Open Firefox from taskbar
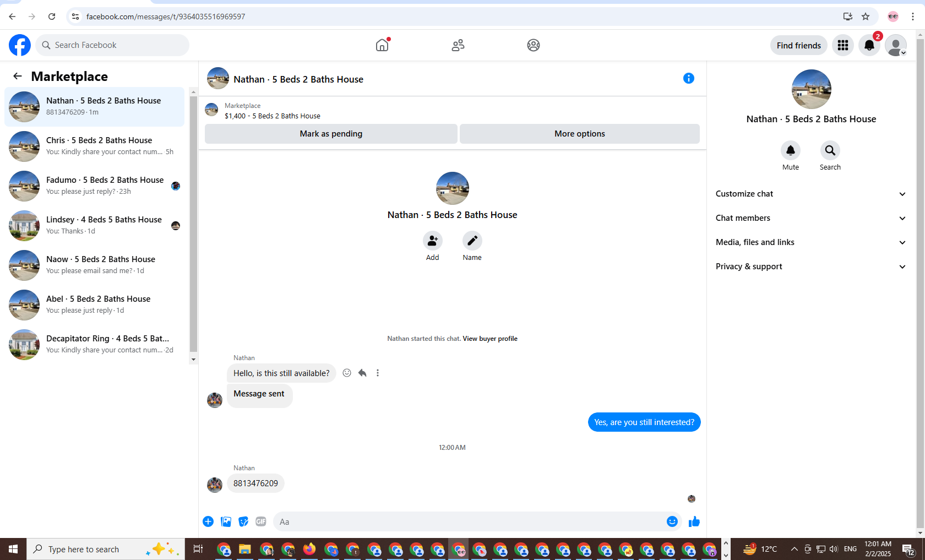Screen dimensions: 925x560 [x=309, y=549]
